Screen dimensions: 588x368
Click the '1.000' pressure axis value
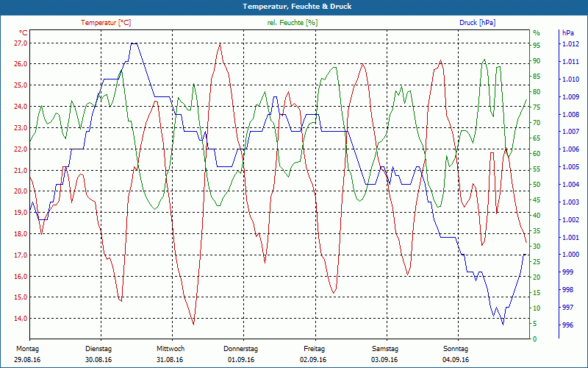570,255
